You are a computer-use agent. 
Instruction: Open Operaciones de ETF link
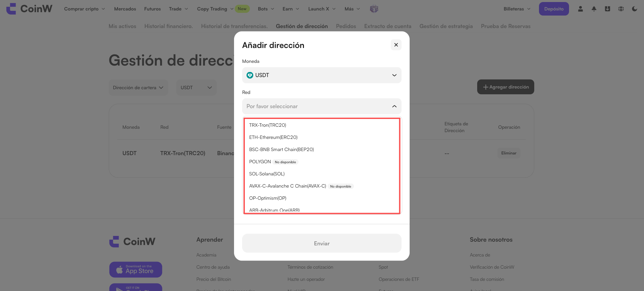(x=399, y=279)
